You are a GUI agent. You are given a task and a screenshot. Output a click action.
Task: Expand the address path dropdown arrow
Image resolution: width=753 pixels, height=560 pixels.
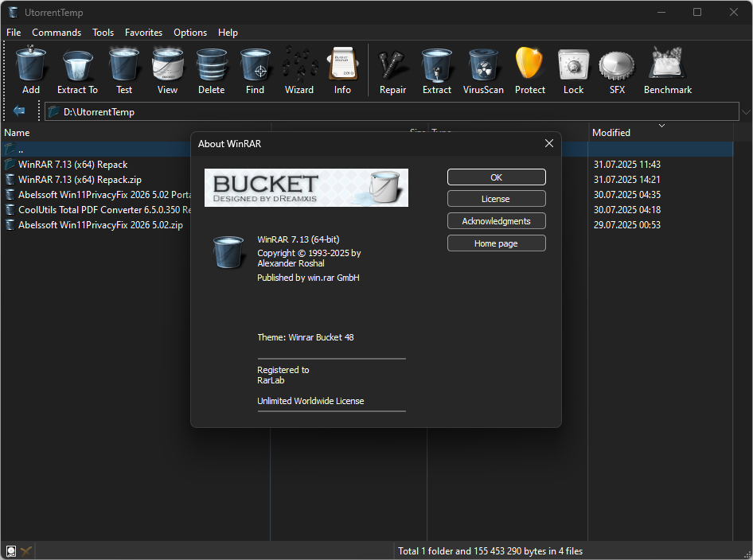[745, 112]
